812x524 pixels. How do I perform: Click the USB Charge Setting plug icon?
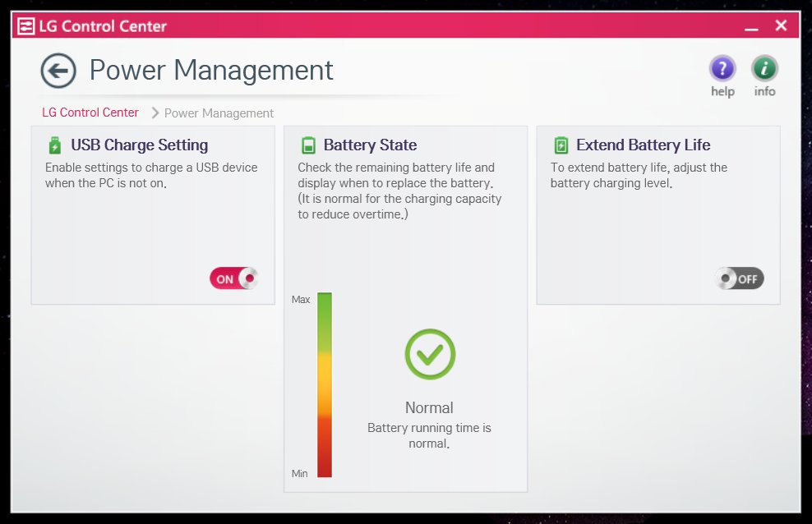55,145
